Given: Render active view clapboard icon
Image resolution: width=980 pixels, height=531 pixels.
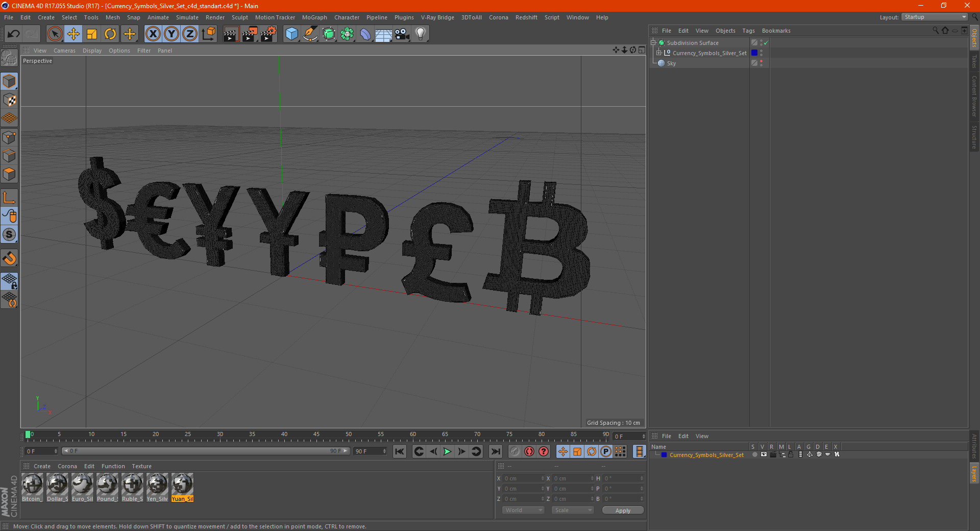Looking at the screenshot, I should [x=231, y=34].
